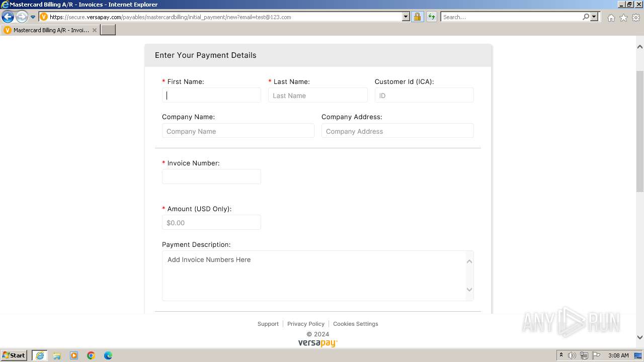Click the security lock icon

click(417, 17)
